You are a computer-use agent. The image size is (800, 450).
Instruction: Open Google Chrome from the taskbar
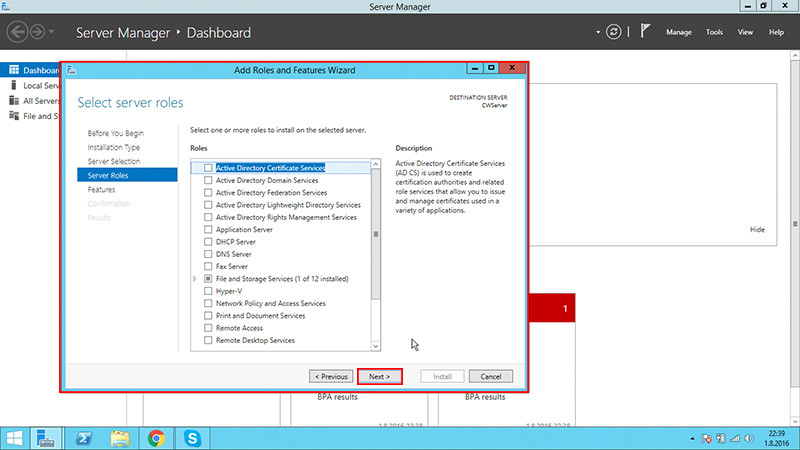[156, 437]
